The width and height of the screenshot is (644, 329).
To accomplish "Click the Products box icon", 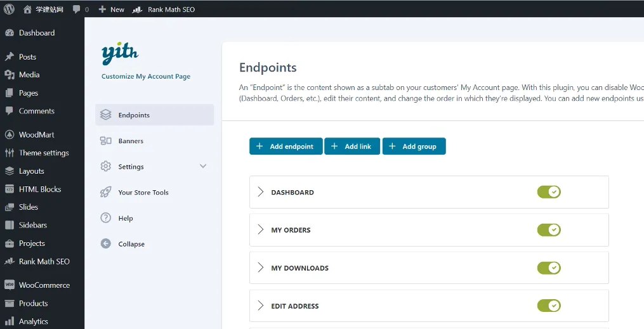I will [10, 303].
